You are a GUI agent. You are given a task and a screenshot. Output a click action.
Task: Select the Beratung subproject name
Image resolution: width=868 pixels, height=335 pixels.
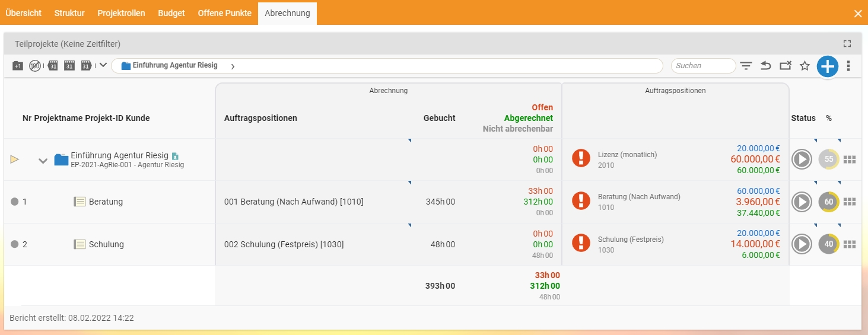[x=106, y=202]
